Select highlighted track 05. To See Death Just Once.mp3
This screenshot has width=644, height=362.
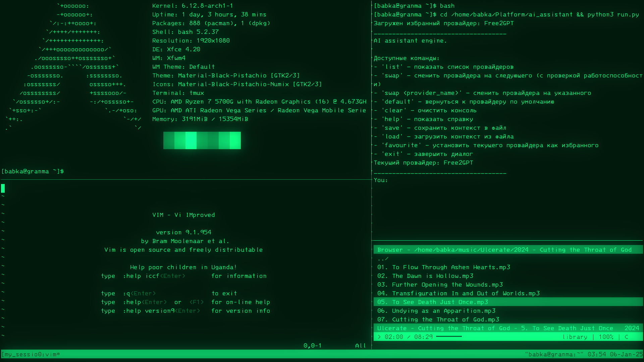(x=508, y=302)
